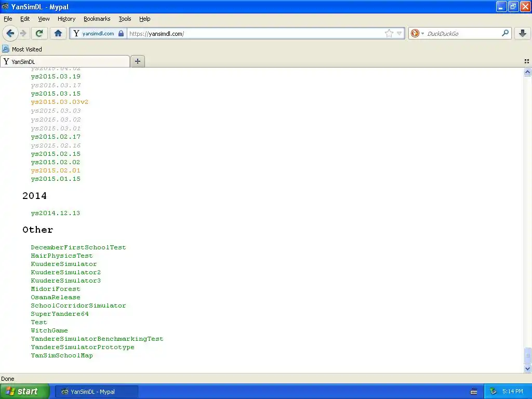
Task: Open the WitchGame link
Action: 49,330
